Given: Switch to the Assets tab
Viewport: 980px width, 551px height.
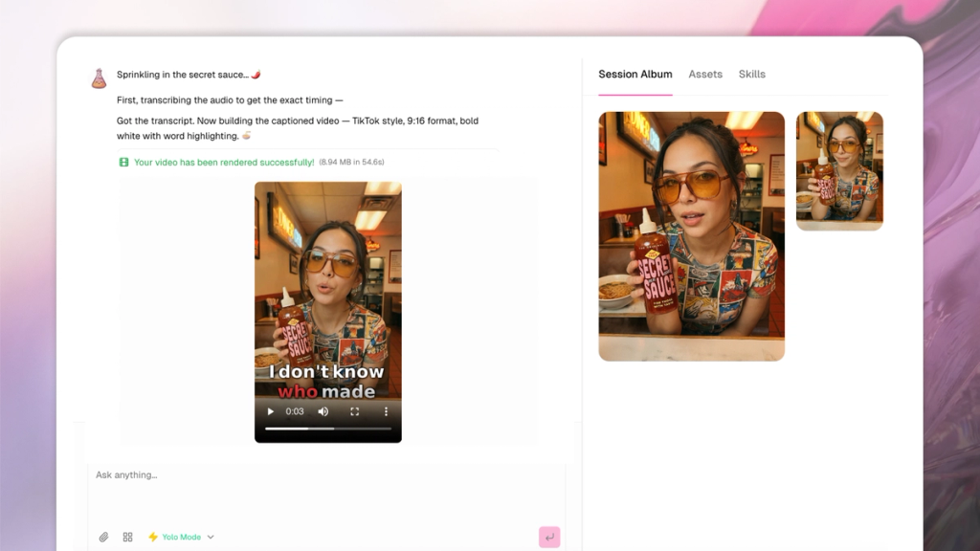Looking at the screenshot, I should 705,74.
